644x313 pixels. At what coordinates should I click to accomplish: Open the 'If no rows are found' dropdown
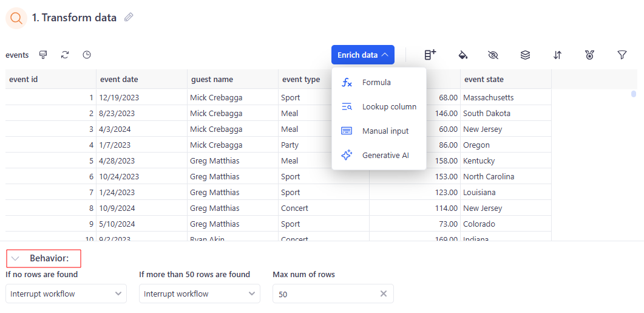click(66, 294)
